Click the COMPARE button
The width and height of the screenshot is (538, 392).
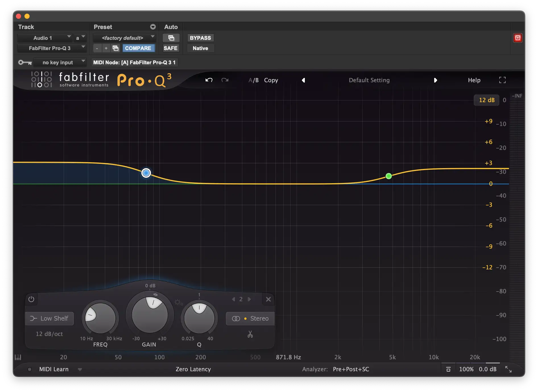tap(139, 48)
